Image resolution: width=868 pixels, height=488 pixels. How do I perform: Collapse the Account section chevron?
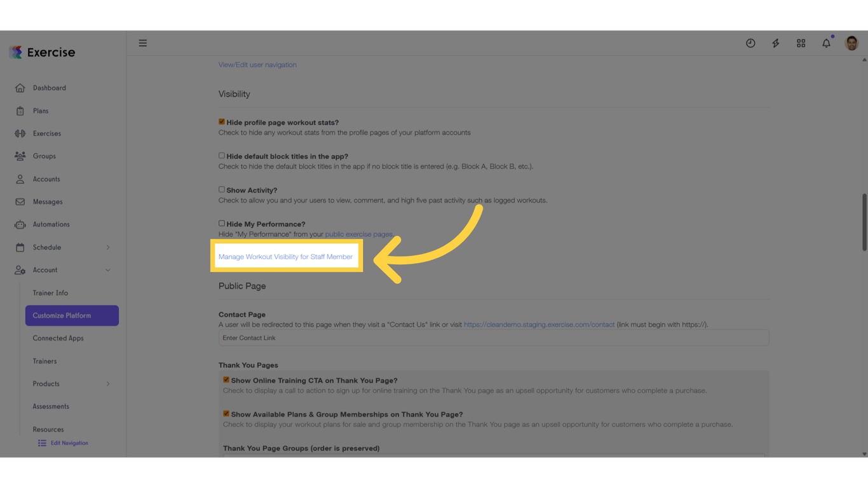coord(108,270)
